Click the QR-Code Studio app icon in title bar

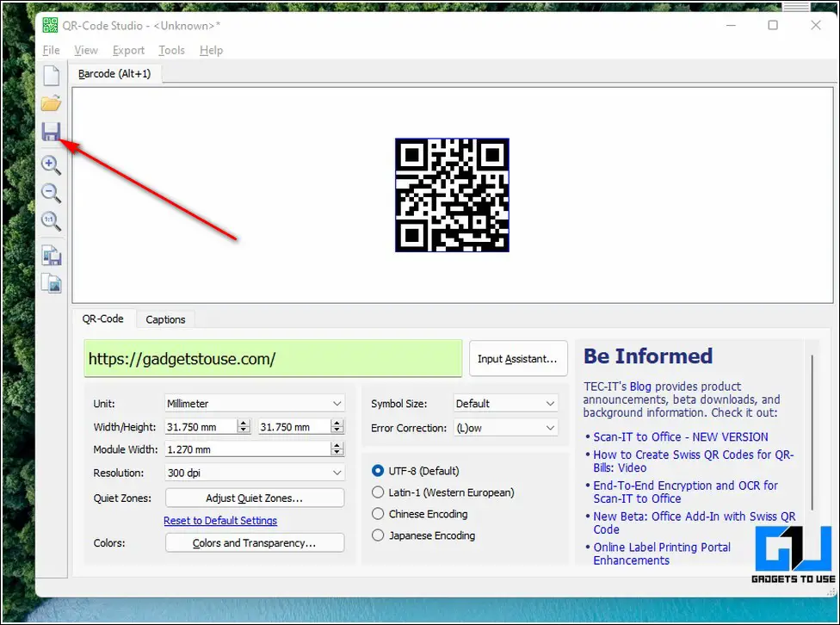[50, 25]
